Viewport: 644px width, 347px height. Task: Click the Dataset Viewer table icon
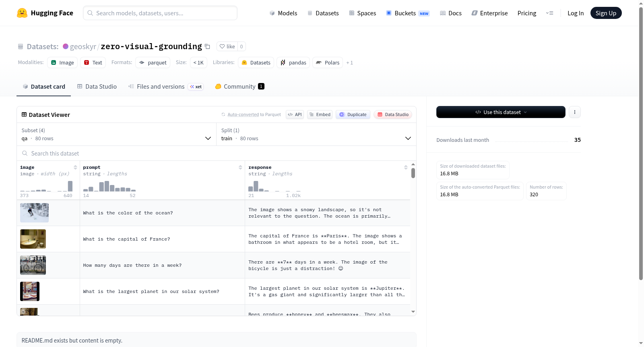pos(24,115)
